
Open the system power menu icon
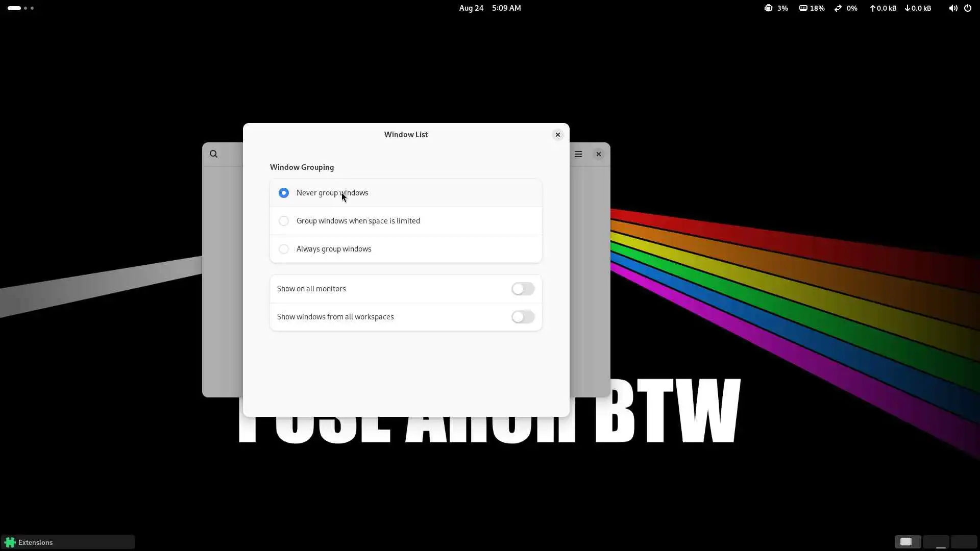(967, 8)
